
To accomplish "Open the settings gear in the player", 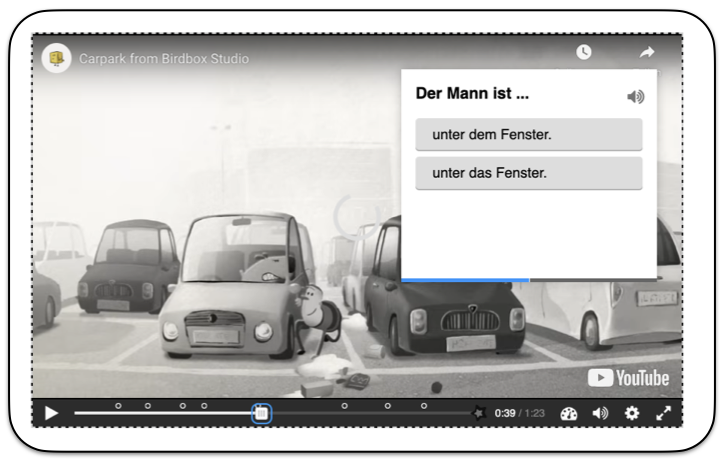I will click(632, 413).
